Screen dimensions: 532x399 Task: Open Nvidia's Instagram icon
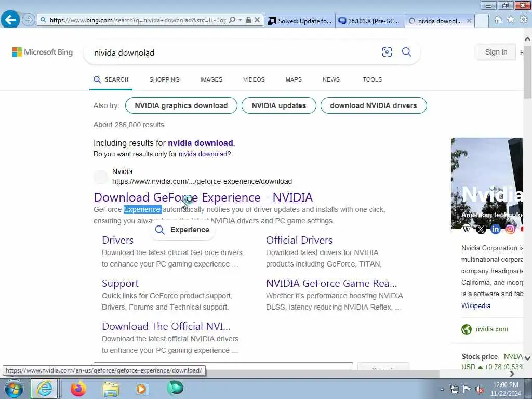coord(510,229)
